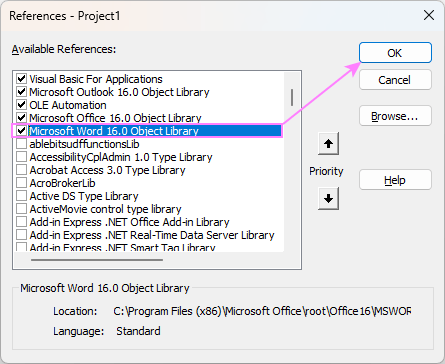Enable Active DS Type Library checkbox
This screenshot has height=364, width=445.
click(x=21, y=196)
